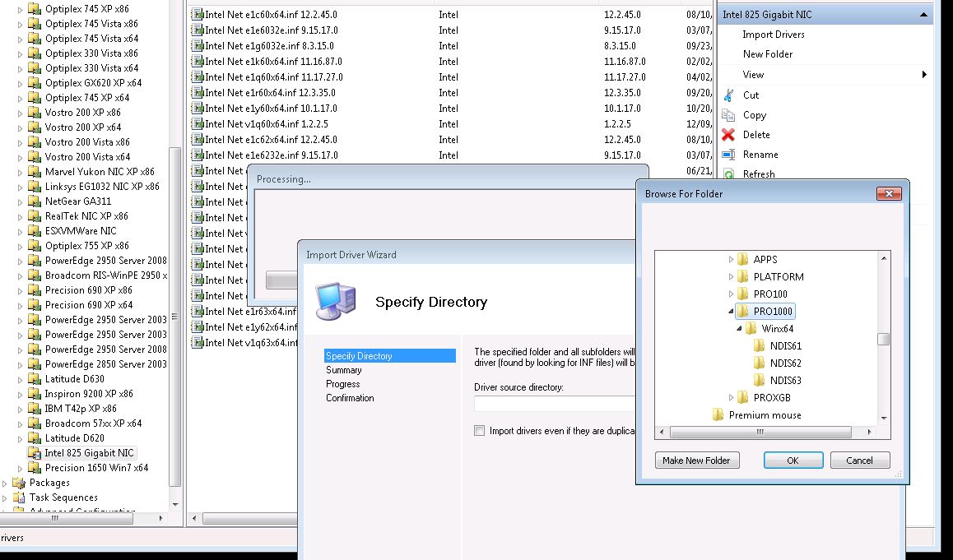Image resolution: width=953 pixels, height=560 pixels.
Task: Expand the PLATFORM folder node
Action: (x=731, y=276)
